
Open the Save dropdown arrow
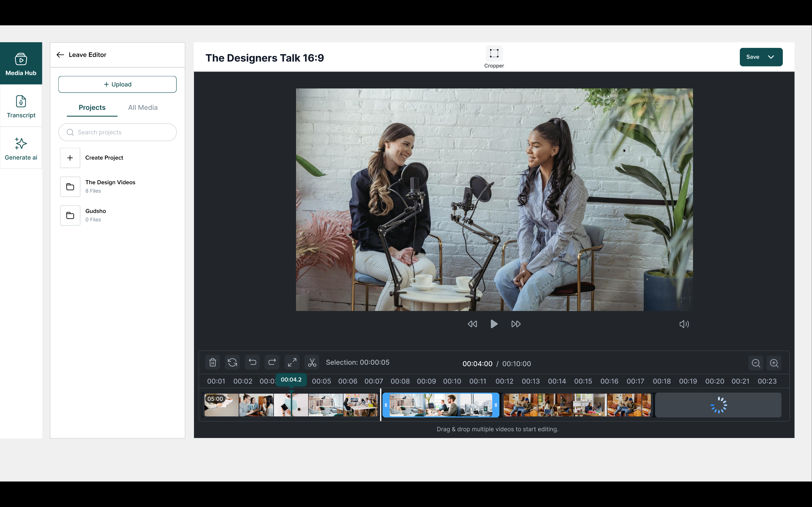[x=771, y=57]
